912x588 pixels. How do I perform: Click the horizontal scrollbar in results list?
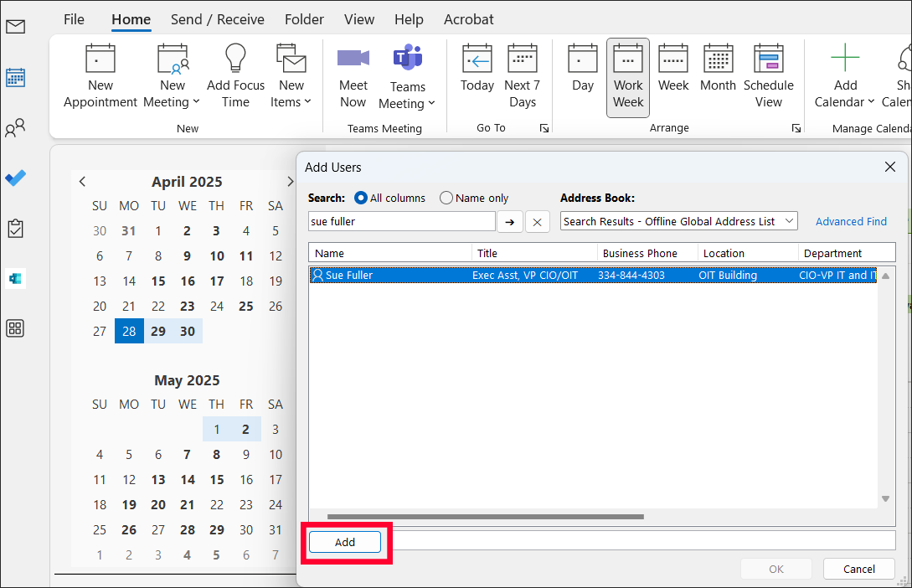click(485, 517)
